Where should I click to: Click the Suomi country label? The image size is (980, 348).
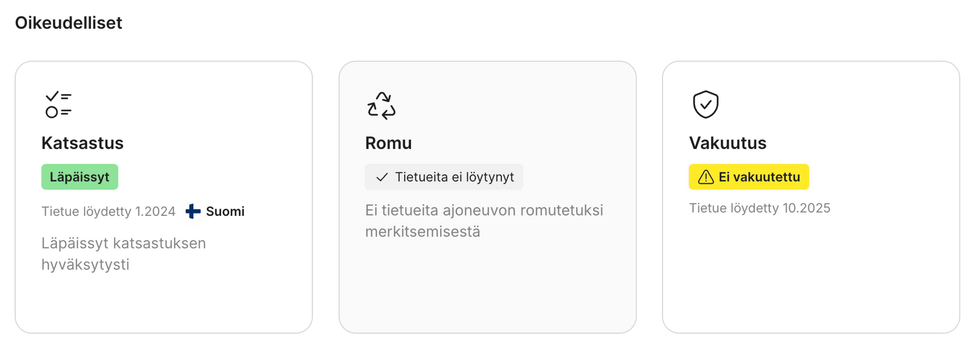[225, 212]
